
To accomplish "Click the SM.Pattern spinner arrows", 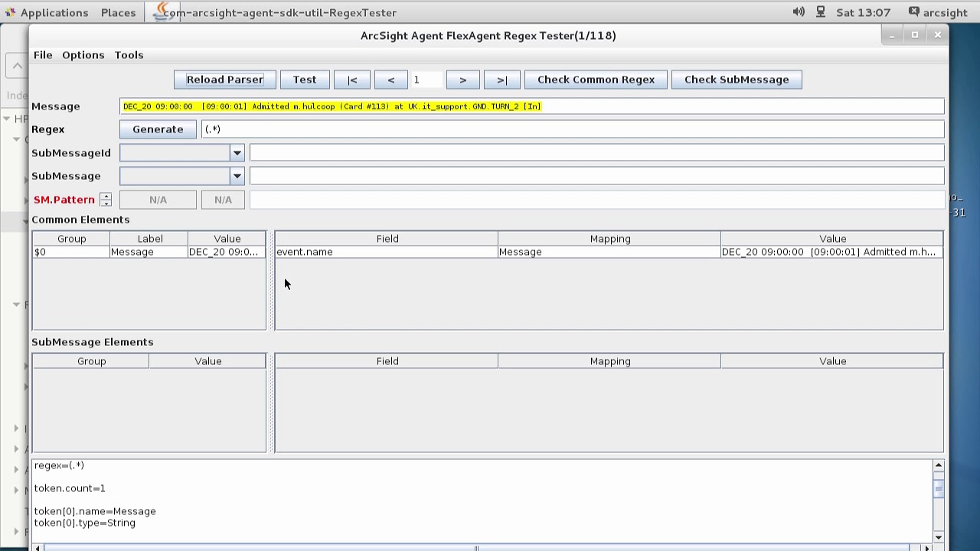I will (x=106, y=200).
